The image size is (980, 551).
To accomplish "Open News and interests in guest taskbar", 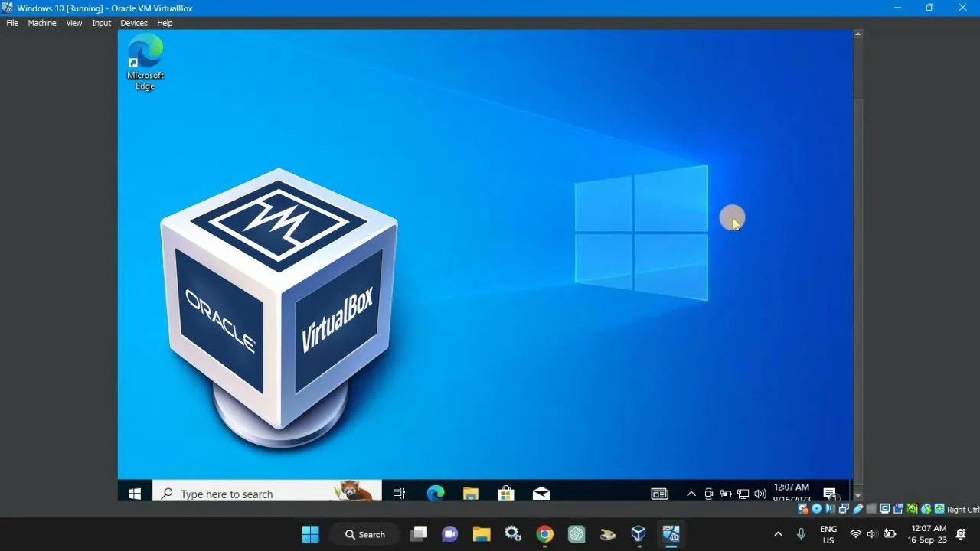I will point(660,494).
